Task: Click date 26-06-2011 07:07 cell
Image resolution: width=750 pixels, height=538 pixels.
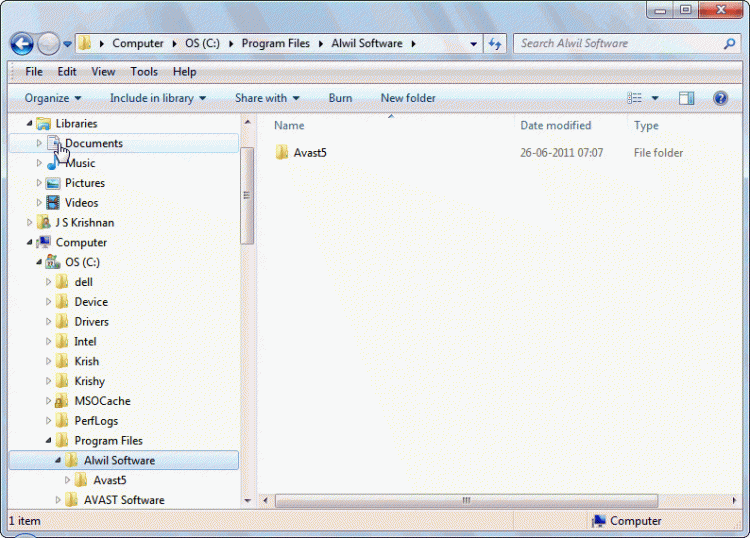Action: [x=562, y=153]
